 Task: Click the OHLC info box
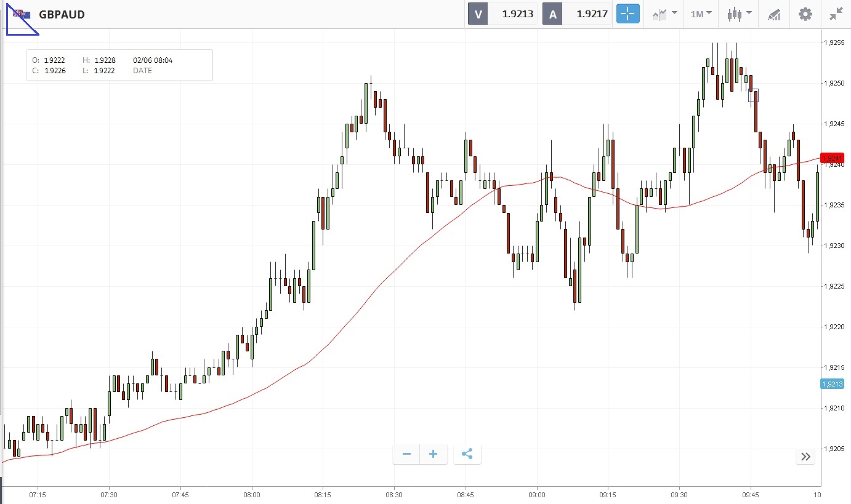pyautogui.click(x=119, y=65)
